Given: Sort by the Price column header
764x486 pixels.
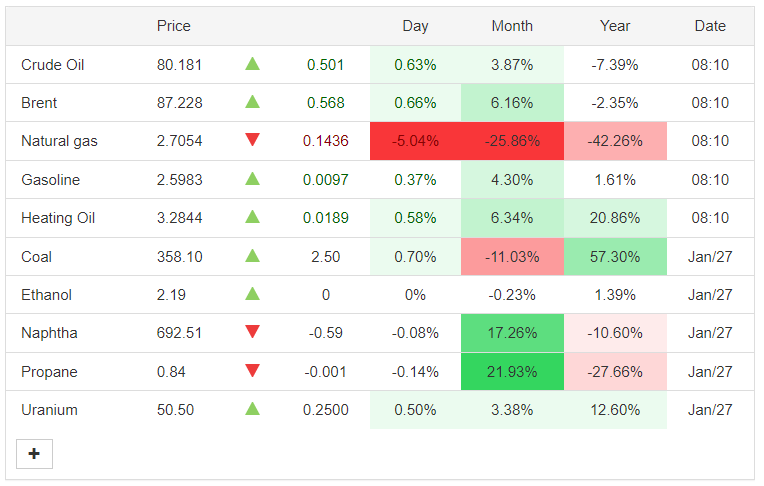Looking at the screenshot, I should pos(173,26).
